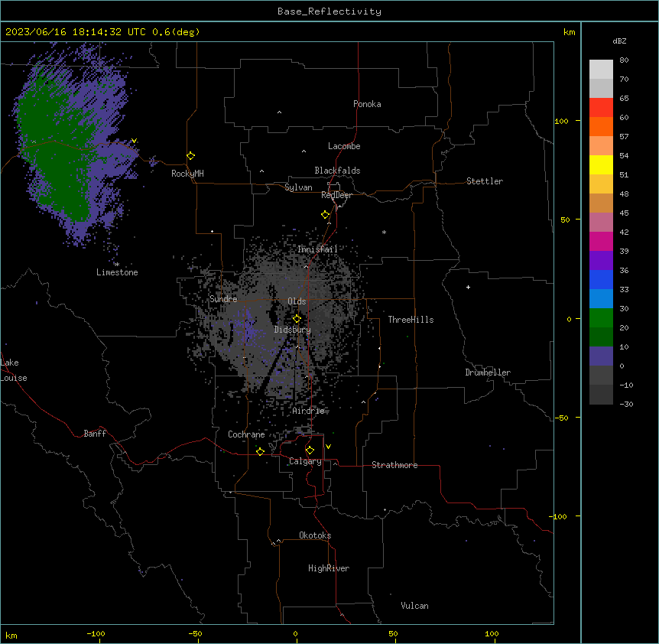
Task: Select the purple swatch in the dBZ legend
Action: [601, 261]
